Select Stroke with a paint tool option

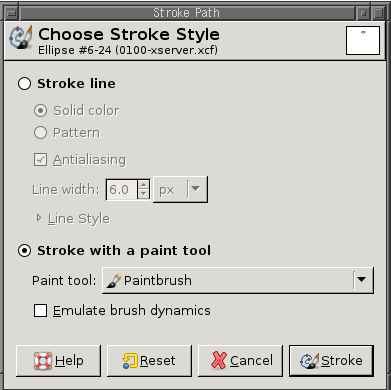[24, 251]
